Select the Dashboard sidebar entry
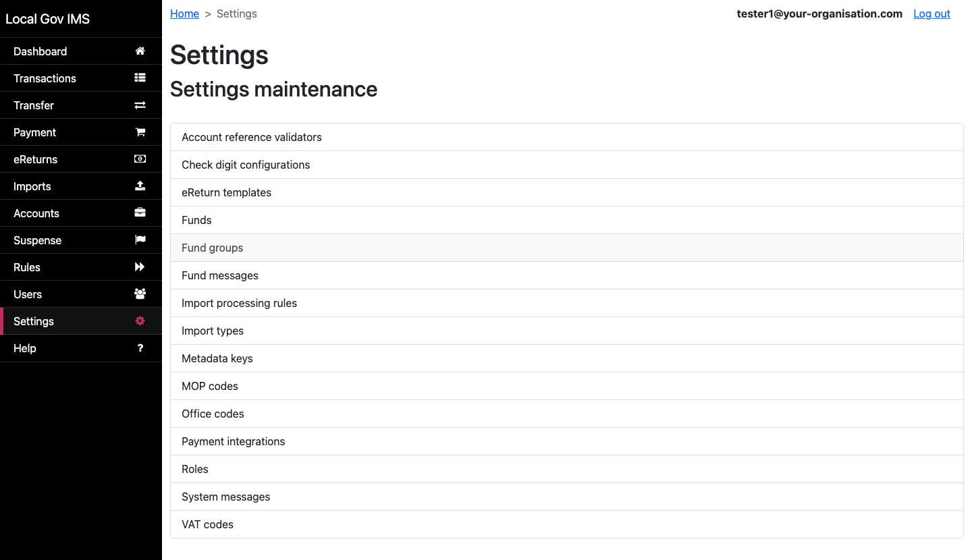Screen dimensions: 972x560 pyautogui.click(x=40, y=51)
